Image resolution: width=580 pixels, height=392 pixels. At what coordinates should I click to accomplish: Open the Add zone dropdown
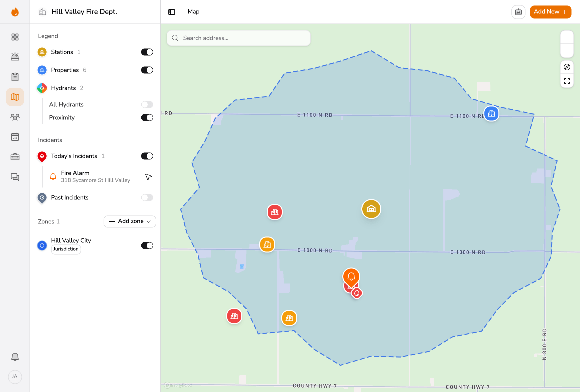pos(130,221)
